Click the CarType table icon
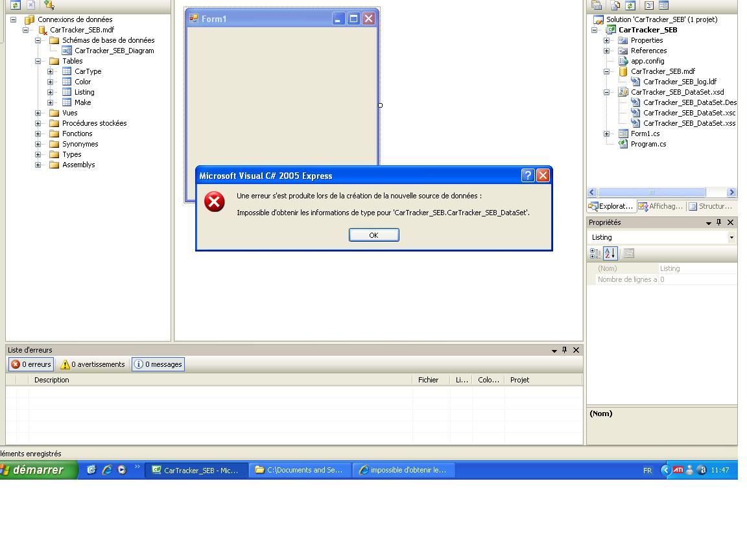This screenshot has width=747, height=560. [67, 71]
